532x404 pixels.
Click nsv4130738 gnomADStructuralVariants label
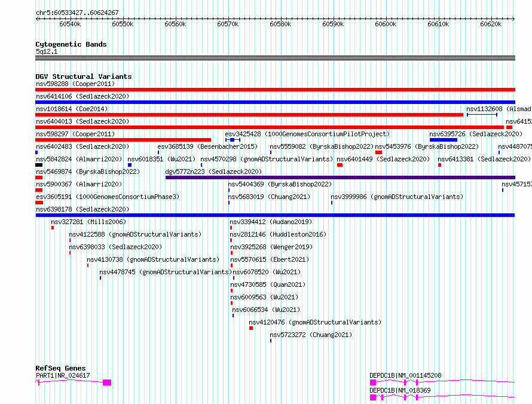coord(153,259)
